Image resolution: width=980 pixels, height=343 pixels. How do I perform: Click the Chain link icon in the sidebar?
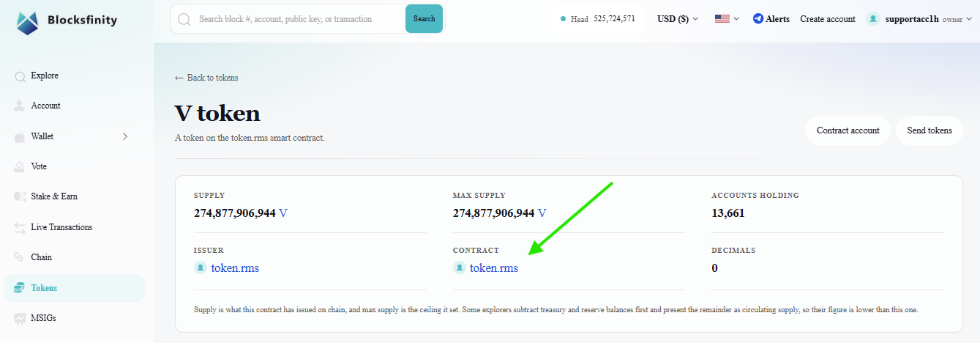[x=20, y=258]
